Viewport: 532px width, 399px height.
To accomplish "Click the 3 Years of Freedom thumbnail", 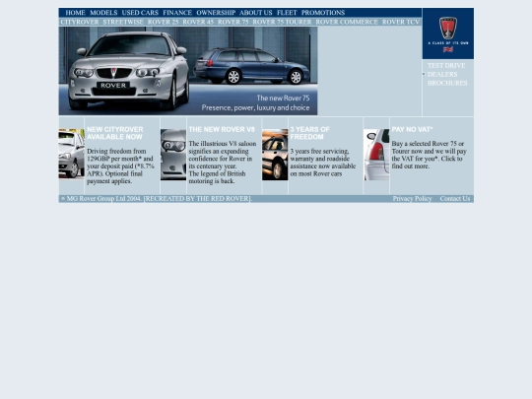I will pyautogui.click(x=275, y=155).
